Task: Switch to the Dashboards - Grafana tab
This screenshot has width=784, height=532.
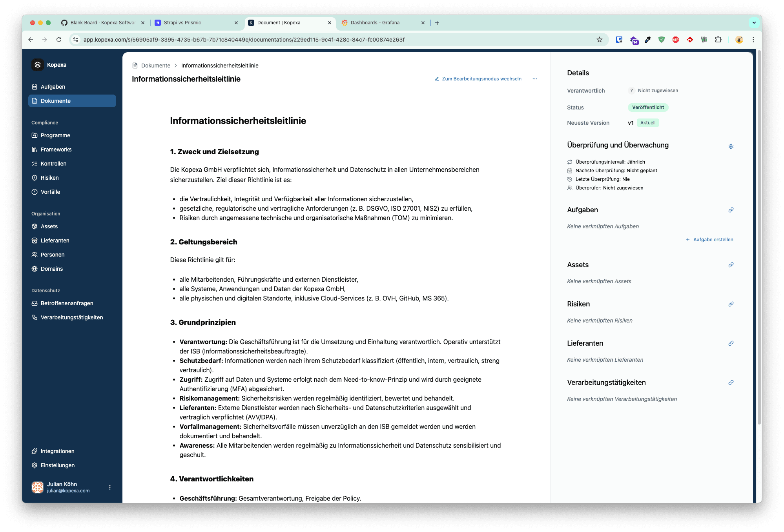Action: point(375,22)
